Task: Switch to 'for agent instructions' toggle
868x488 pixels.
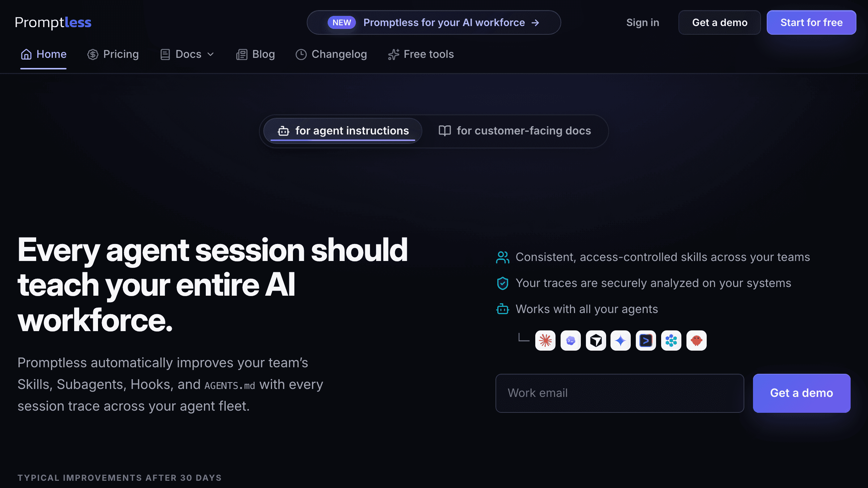Action: click(x=343, y=131)
